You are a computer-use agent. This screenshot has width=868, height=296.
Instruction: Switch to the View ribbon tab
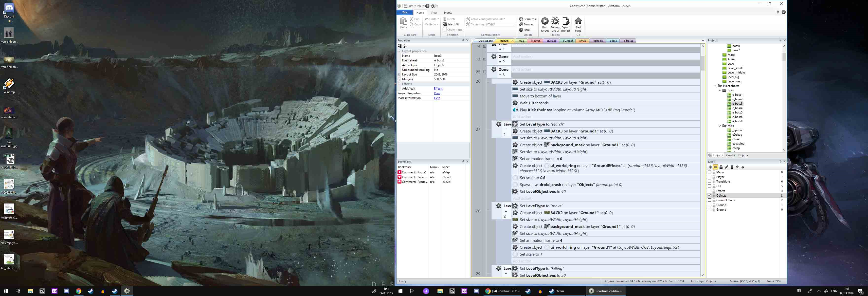click(434, 13)
